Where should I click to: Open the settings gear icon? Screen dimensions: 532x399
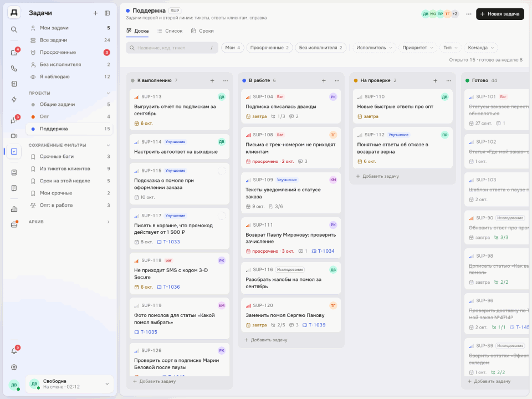click(x=14, y=367)
